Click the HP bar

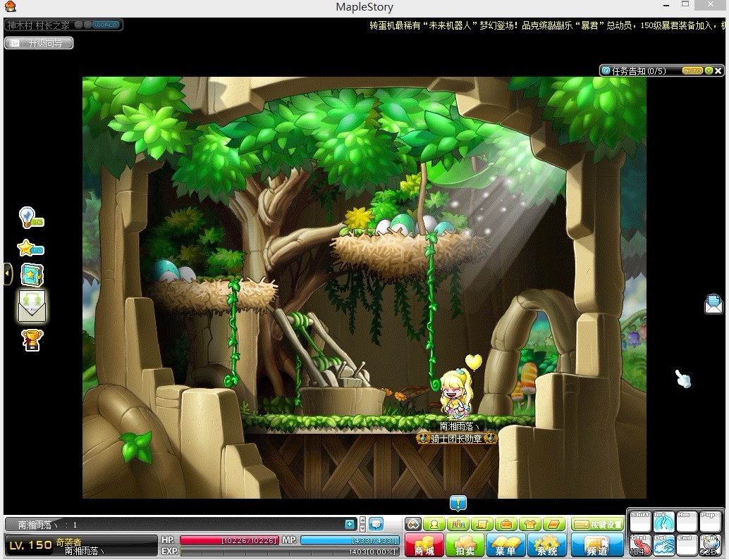[x=229, y=540]
